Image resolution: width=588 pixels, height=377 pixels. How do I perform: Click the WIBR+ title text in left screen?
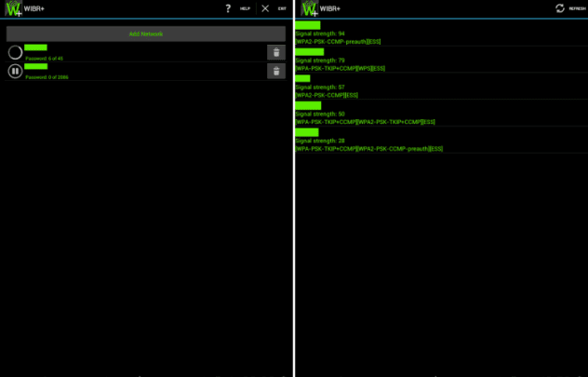[x=34, y=8]
